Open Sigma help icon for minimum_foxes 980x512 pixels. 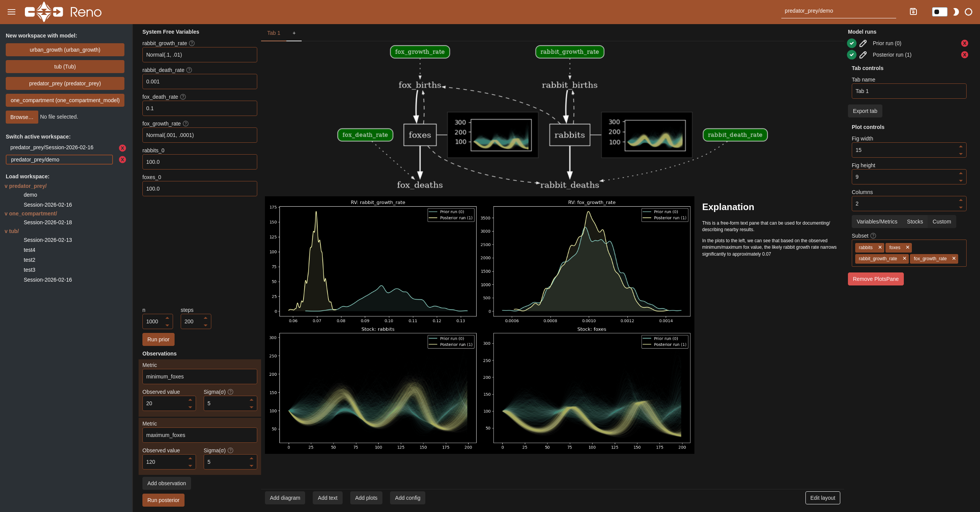point(230,392)
